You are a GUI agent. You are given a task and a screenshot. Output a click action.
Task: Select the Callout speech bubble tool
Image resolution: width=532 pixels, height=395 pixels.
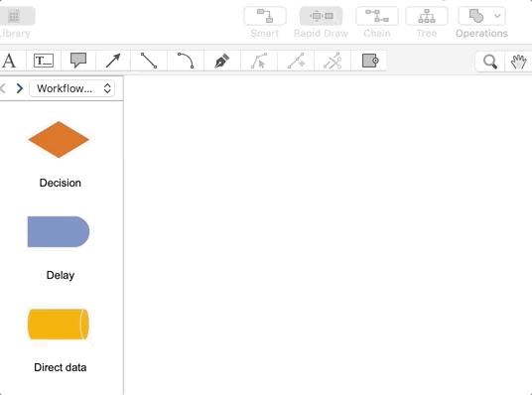tap(78, 62)
